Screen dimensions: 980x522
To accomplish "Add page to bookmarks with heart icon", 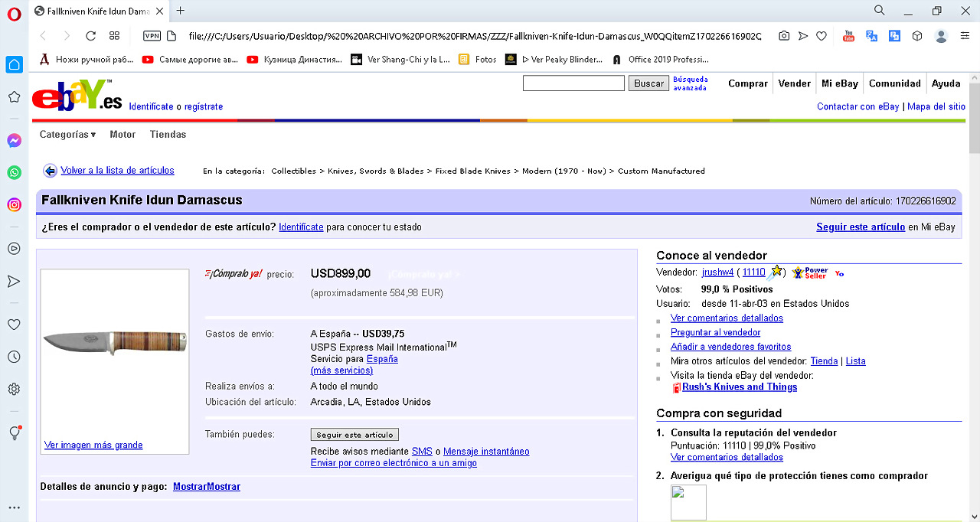I will 822,36.
